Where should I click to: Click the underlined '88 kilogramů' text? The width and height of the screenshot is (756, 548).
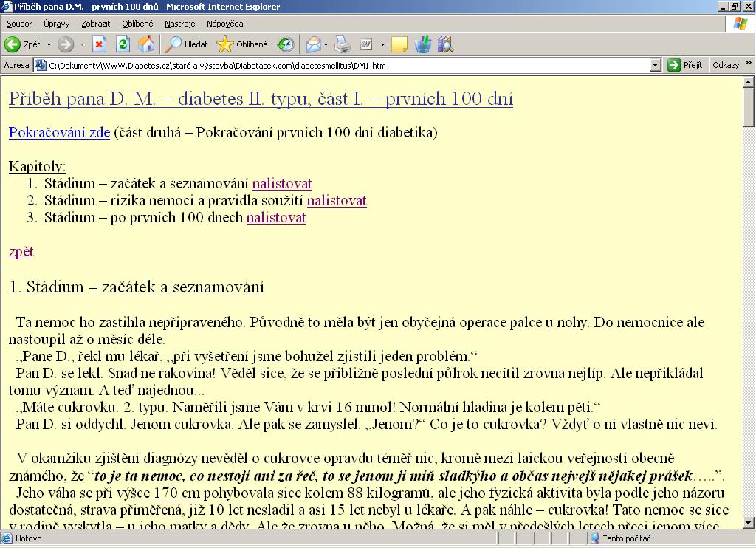[388, 493]
